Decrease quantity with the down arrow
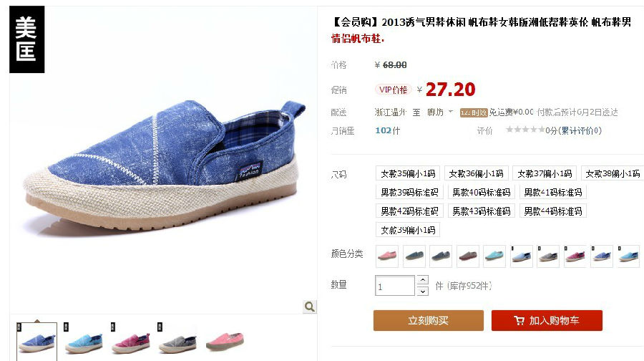Screen dimensions: 644x361 pos(423,291)
